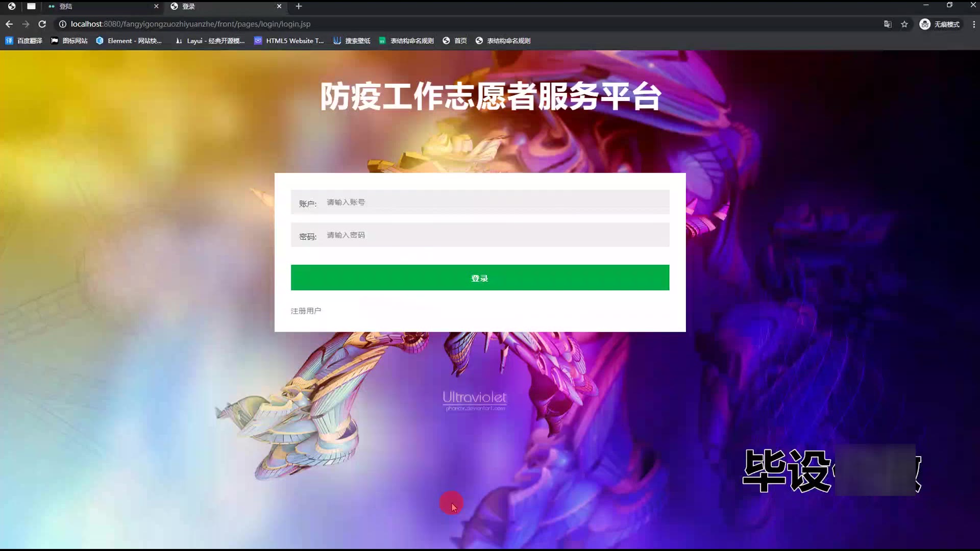
Task: Open new tab with plus icon
Action: [299, 6]
